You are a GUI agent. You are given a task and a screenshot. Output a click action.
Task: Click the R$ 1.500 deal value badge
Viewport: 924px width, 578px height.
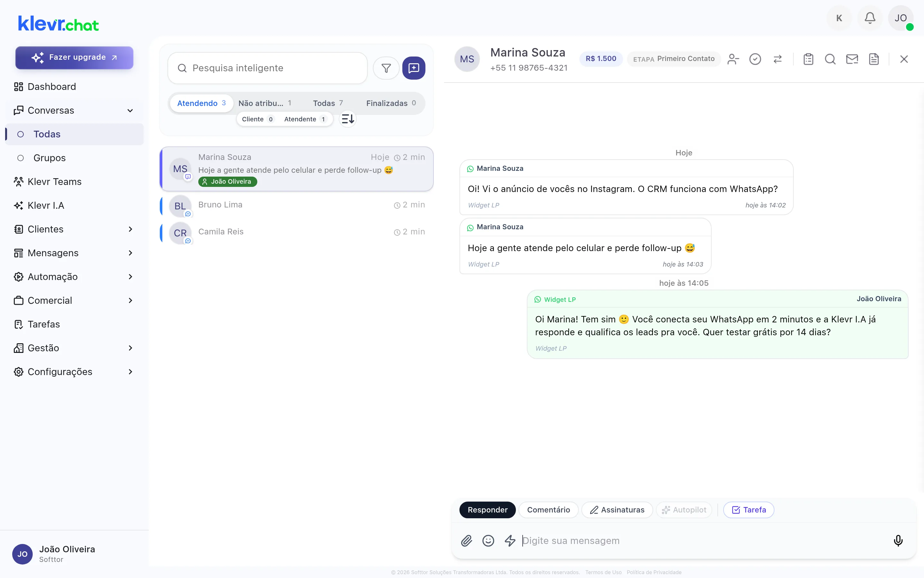(x=601, y=59)
